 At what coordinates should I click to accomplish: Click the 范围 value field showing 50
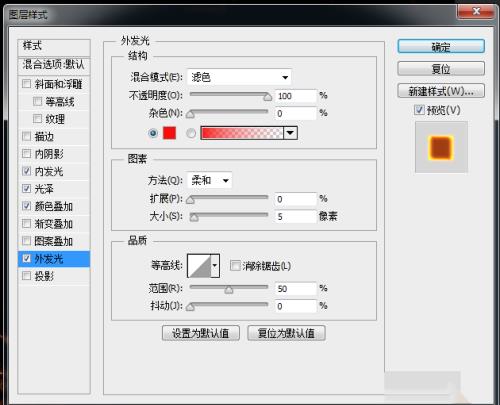tap(296, 289)
